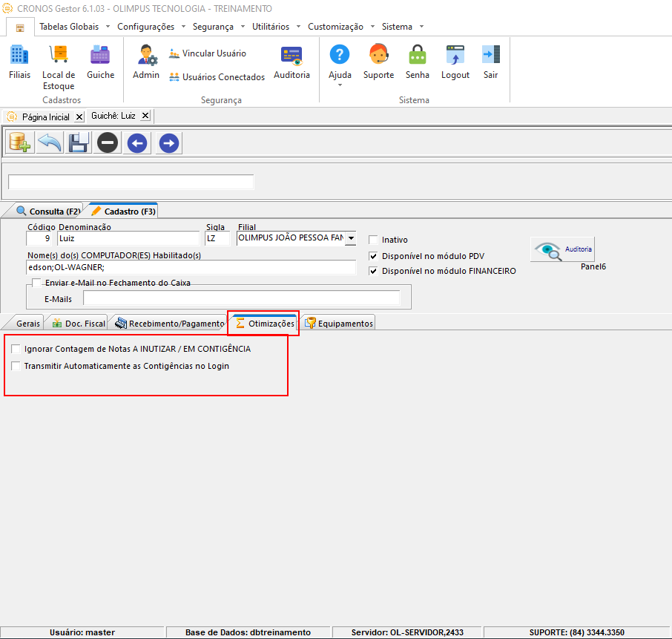Click the Vincular Usuário button
The height and width of the screenshot is (639, 672).
point(208,53)
